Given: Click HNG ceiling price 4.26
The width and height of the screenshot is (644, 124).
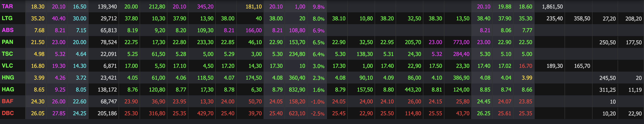Looking at the screenshot, I should [60, 78].
